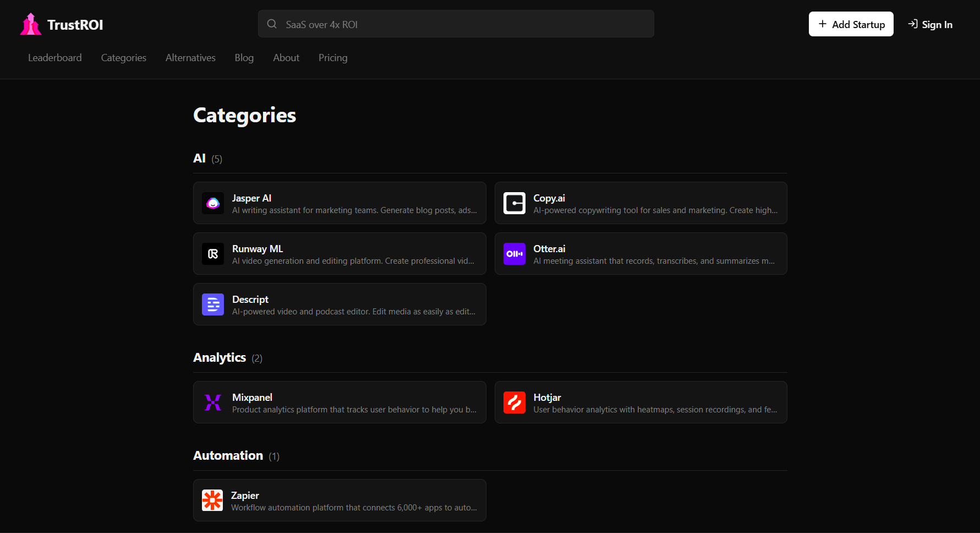
Task: Go to the Alternatives page
Action: 190,58
